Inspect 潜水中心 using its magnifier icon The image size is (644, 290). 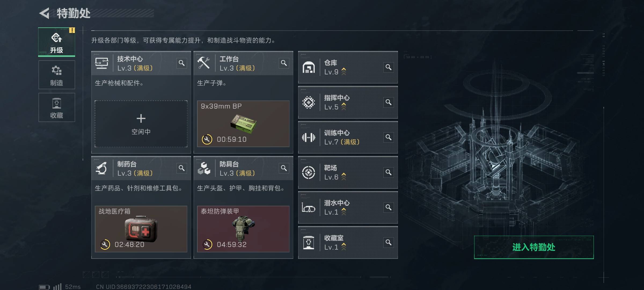pyautogui.click(x=389, y=208)
